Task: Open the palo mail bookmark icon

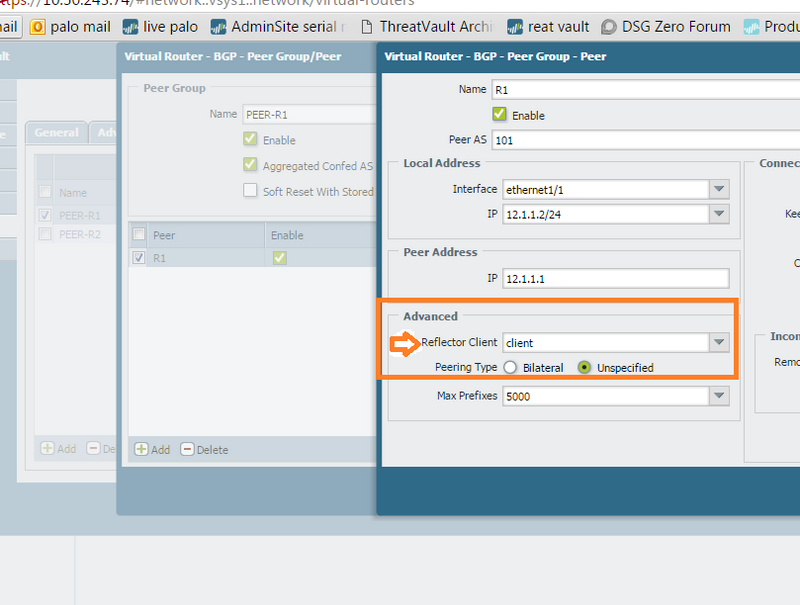Action: click(x=38, y=27)
